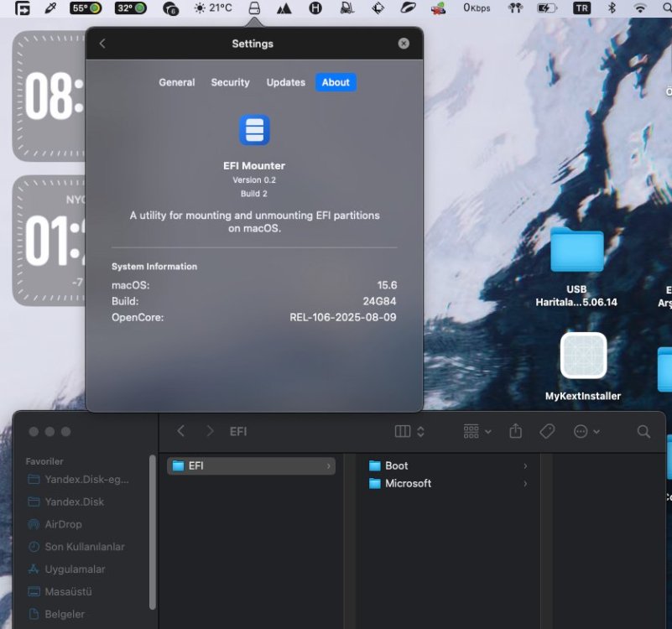672x629 pixels.
Task: Go back using the Settings back arrow
Action: click(x=102, y=44)
